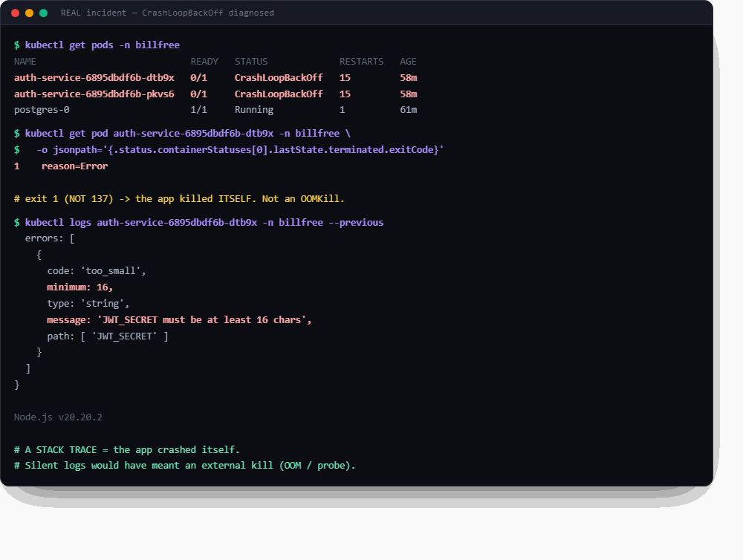Viewport: 743px width, 560px height.
Task: Click the comment about silent logs external kill
Action: pyautogui.click(x=185, y=466)
